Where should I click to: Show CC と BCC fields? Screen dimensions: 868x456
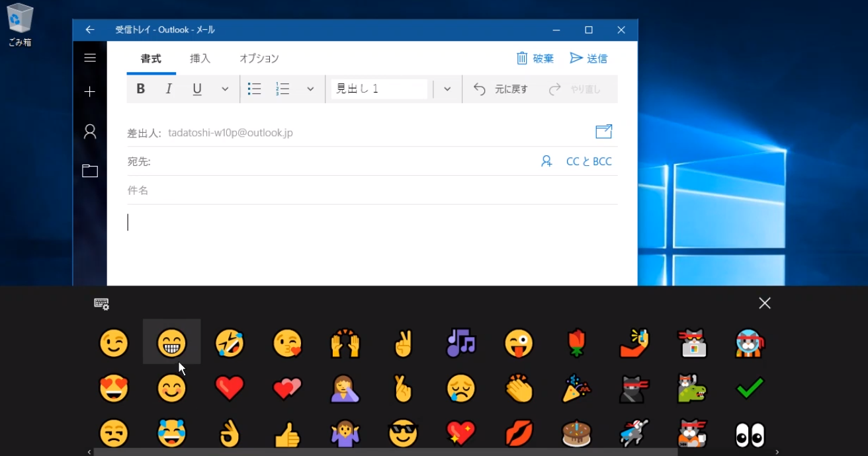(x=589, y=161)
